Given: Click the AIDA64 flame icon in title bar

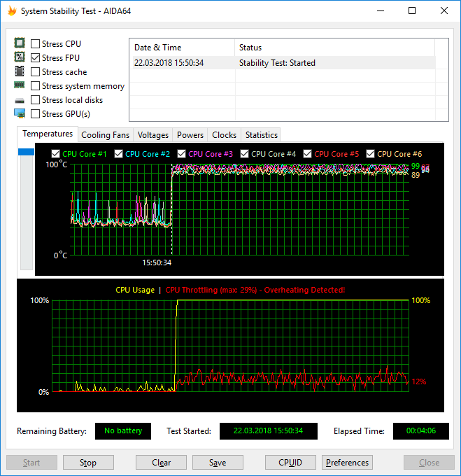Looking at the screenshot, I should tap(12, 11).
